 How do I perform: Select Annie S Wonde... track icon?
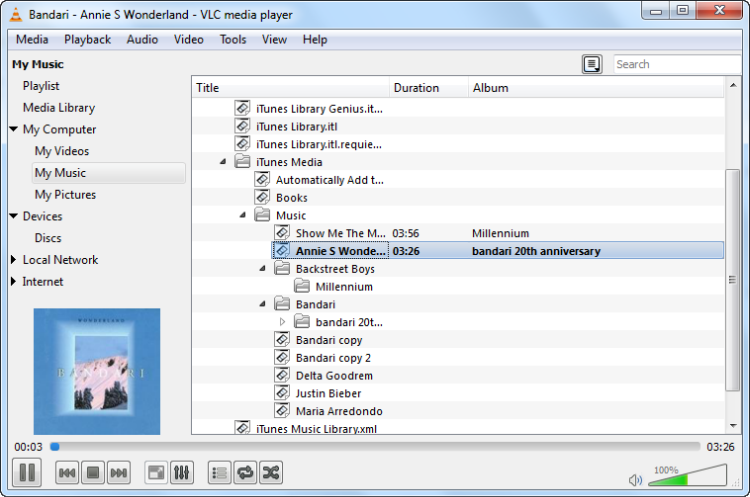pyautogui.click(x=282, y=250)
